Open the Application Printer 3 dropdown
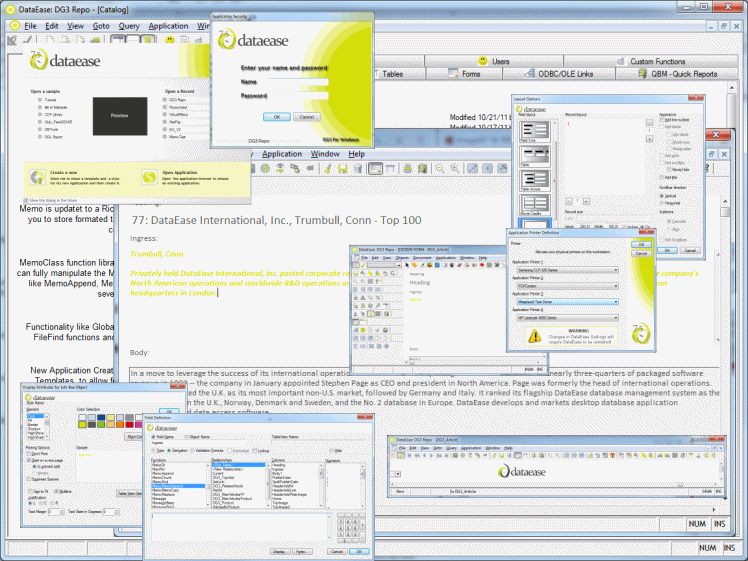The height and width of the screenshot is (561, 748). 566,301
